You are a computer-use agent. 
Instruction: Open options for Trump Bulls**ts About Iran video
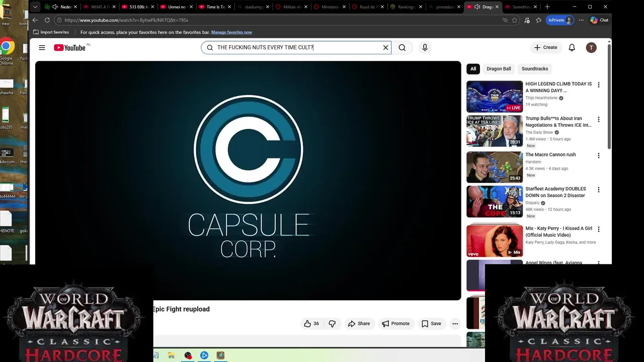tap(598, 120)
